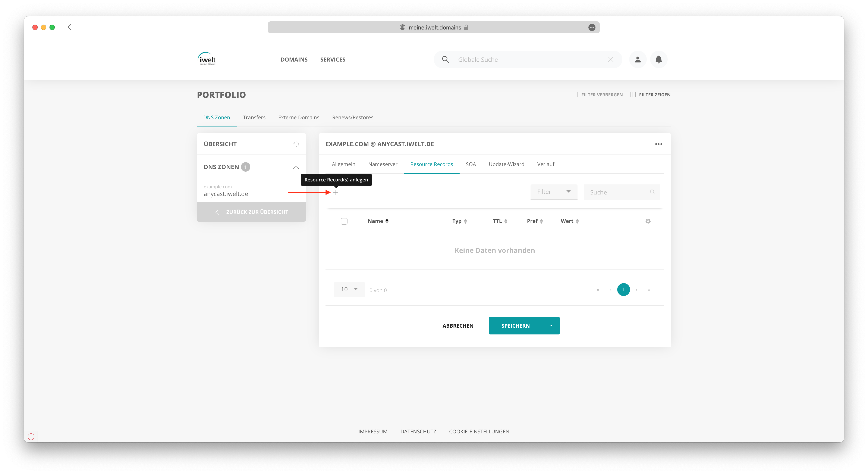Go back with the browser back arrow

(69, 27)
